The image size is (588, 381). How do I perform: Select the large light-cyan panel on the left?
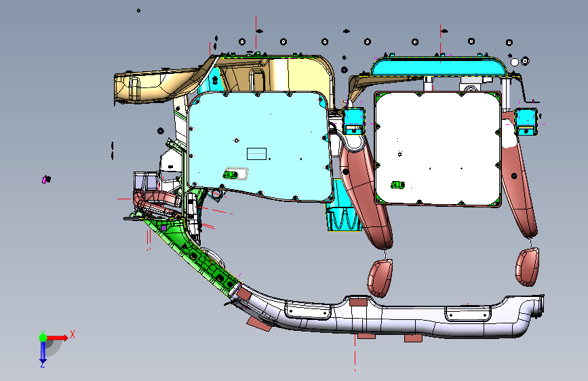(x=259, y=146)
